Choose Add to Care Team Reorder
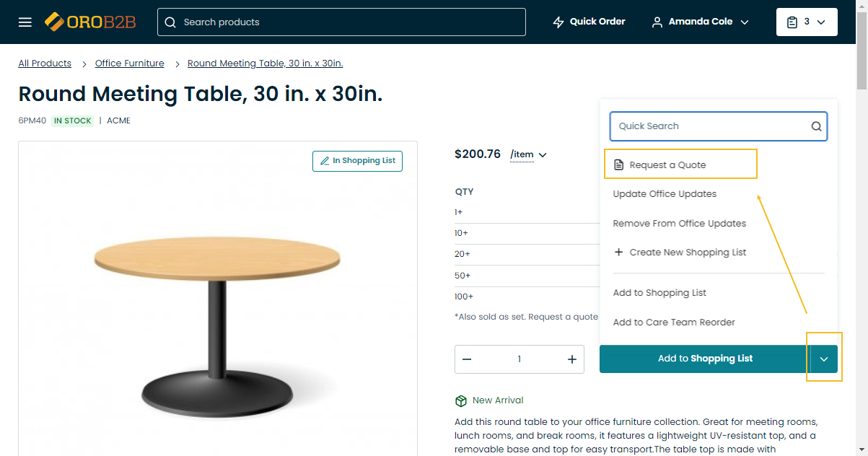 coord(674,323)
